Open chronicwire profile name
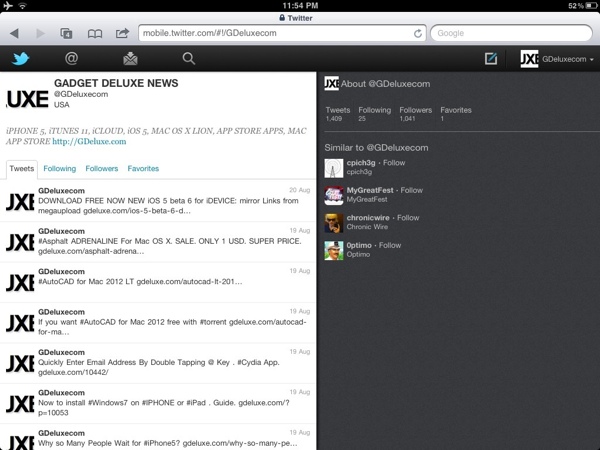This screenshot has width=600, height=450. [368, 218]
